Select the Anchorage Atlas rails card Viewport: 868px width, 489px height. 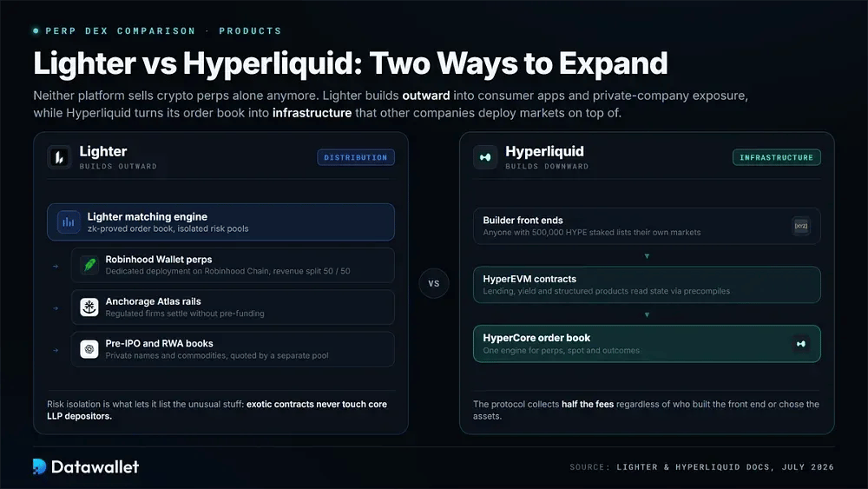(233, 307)
